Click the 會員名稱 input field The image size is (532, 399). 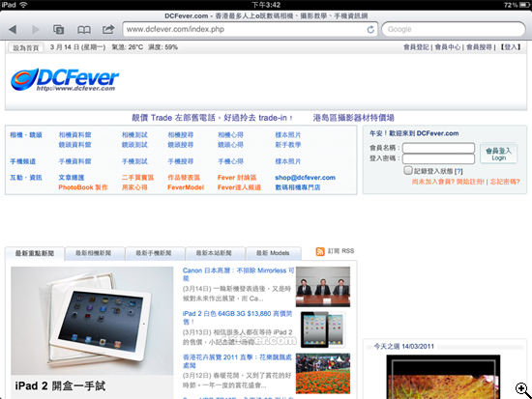coord(438,148)
